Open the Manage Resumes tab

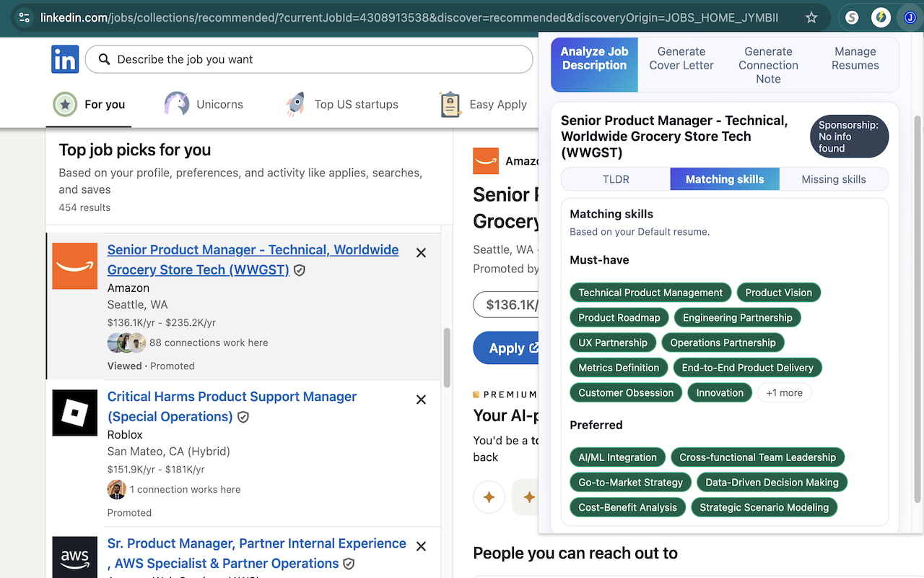coord(855,59)
